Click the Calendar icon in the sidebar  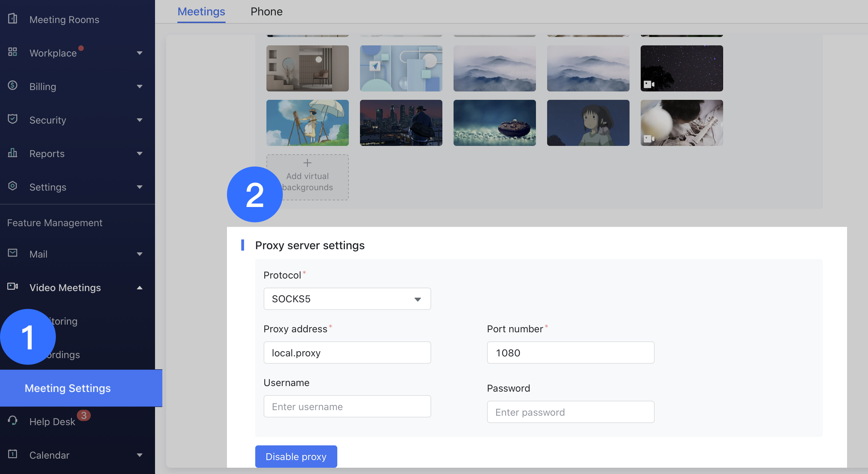[x=13, y=454]
